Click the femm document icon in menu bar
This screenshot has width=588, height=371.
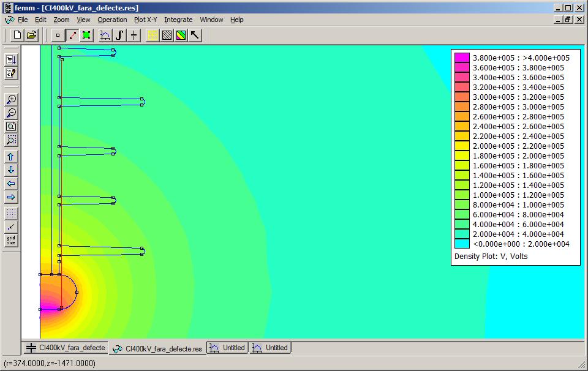pos(10,20)
